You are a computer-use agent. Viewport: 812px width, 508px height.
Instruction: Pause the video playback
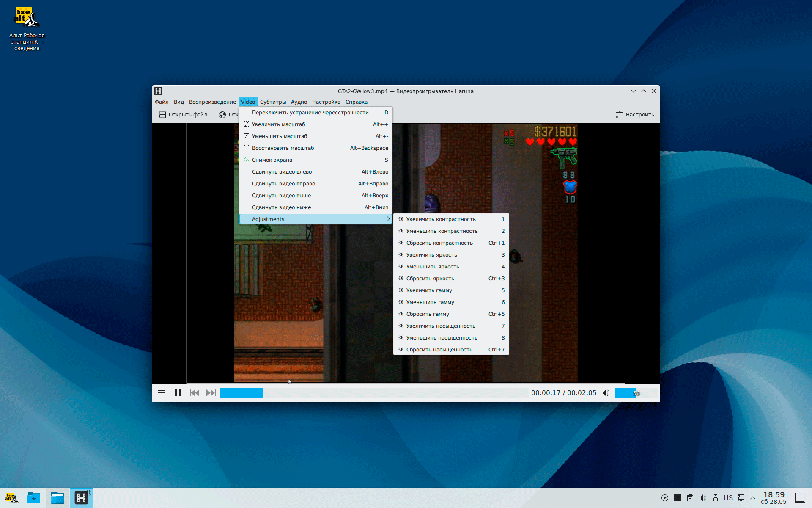pos(178,393)
